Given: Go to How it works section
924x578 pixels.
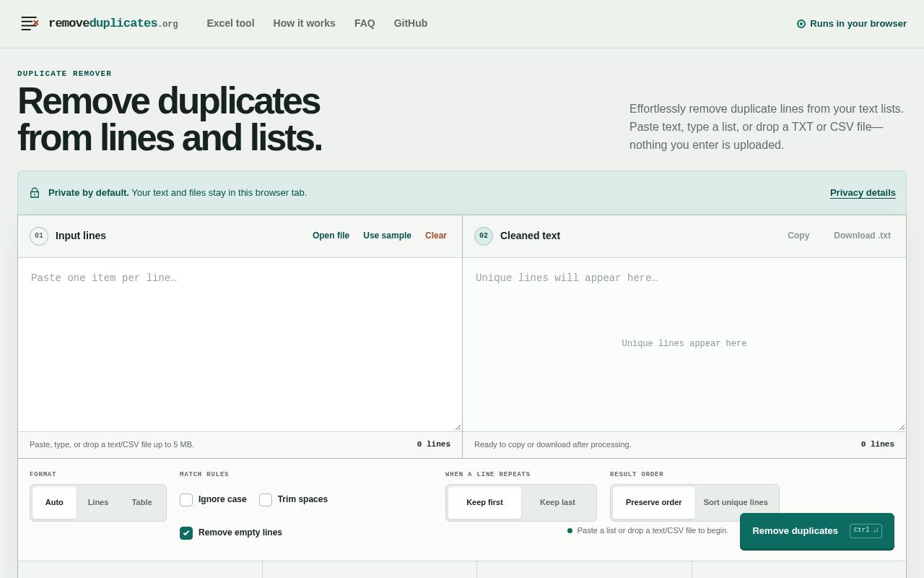Looking at the screenshot, I should pos(304,23).
